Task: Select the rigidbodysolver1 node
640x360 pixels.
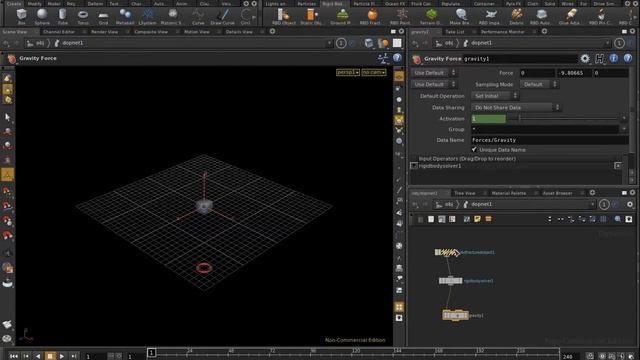Action: coord(450,281)
